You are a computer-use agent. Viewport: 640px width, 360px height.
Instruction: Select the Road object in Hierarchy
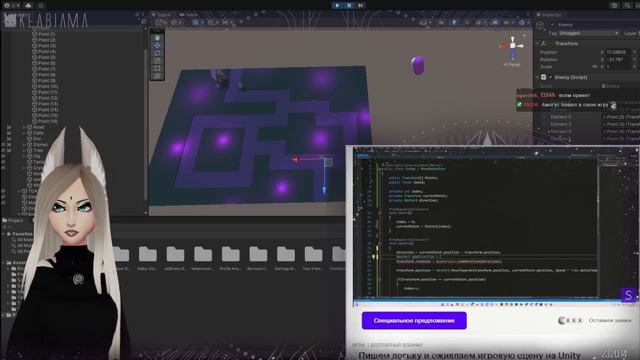(36, 127)
